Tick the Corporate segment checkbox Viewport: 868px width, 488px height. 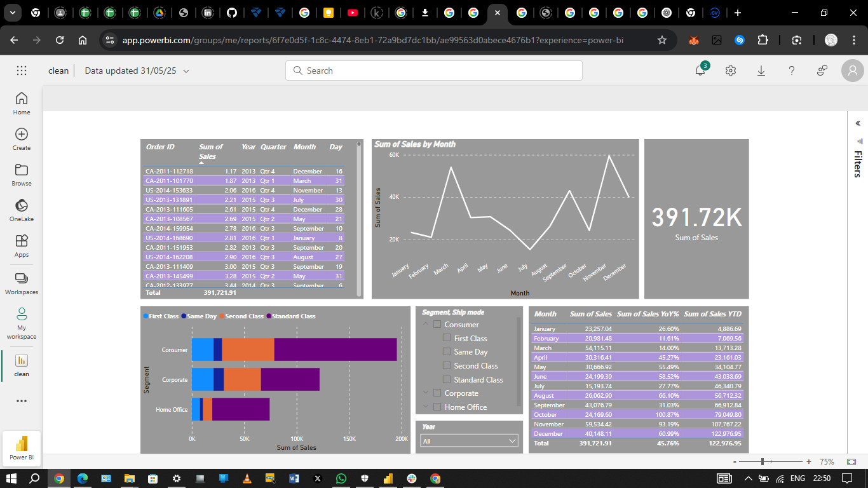pos(437,393)
